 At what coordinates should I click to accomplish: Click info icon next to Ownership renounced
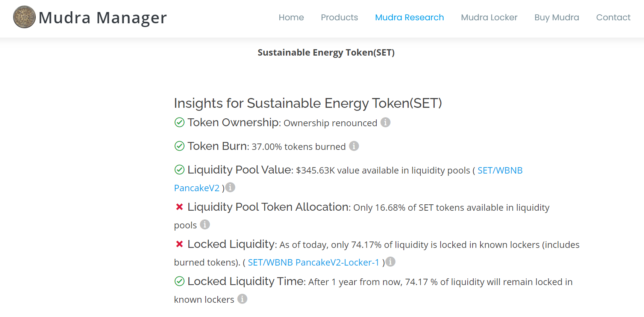click(x=385, y=122)
